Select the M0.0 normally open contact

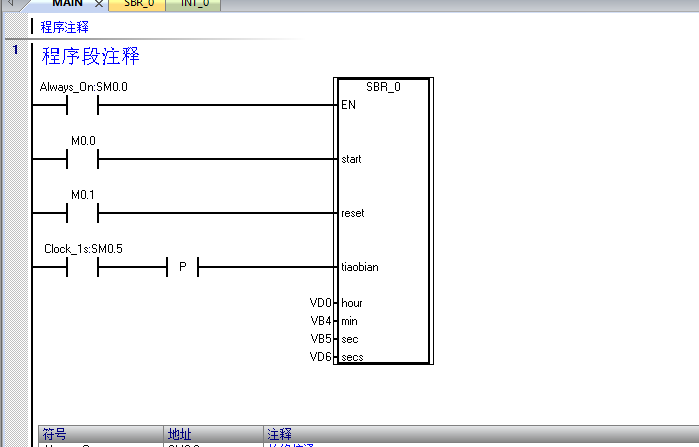pyautogui.click(x=82, y=159)
